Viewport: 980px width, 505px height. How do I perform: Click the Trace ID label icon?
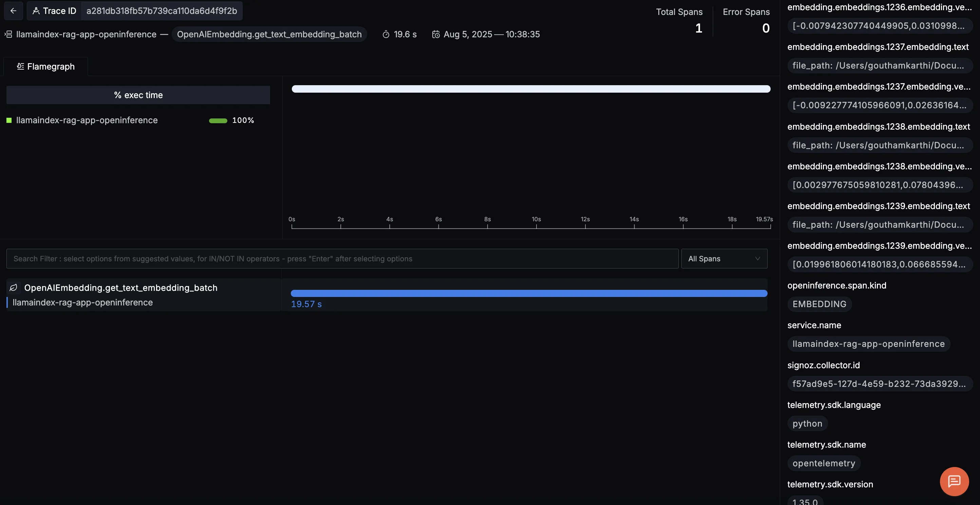point(36,11)
